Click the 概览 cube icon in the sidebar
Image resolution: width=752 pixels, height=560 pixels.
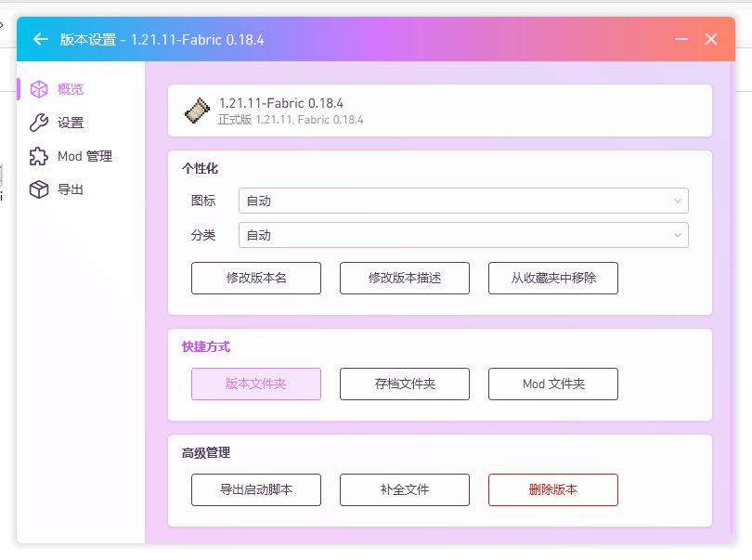[39, 89]
